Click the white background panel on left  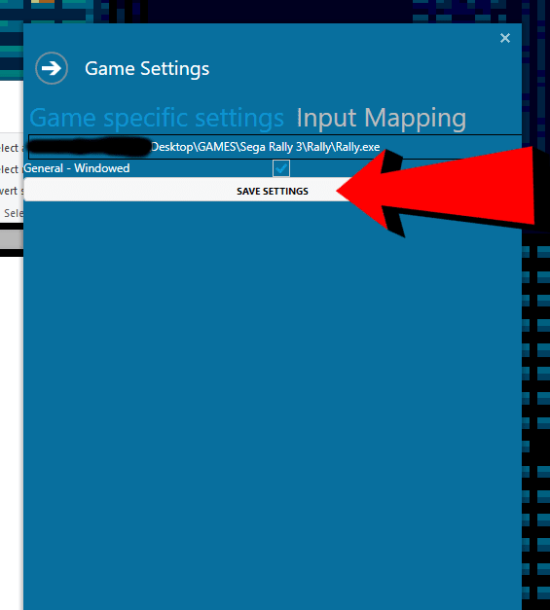[11, 432]
